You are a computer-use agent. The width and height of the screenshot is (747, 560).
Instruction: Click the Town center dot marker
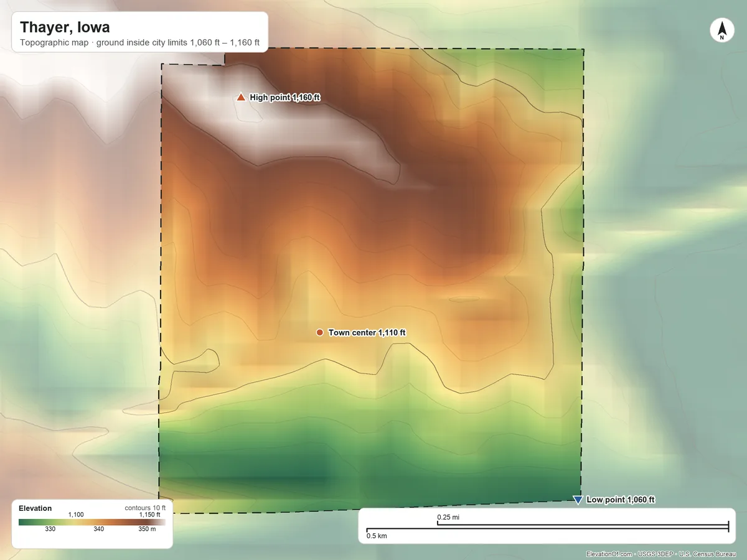[x=319, y=333]
